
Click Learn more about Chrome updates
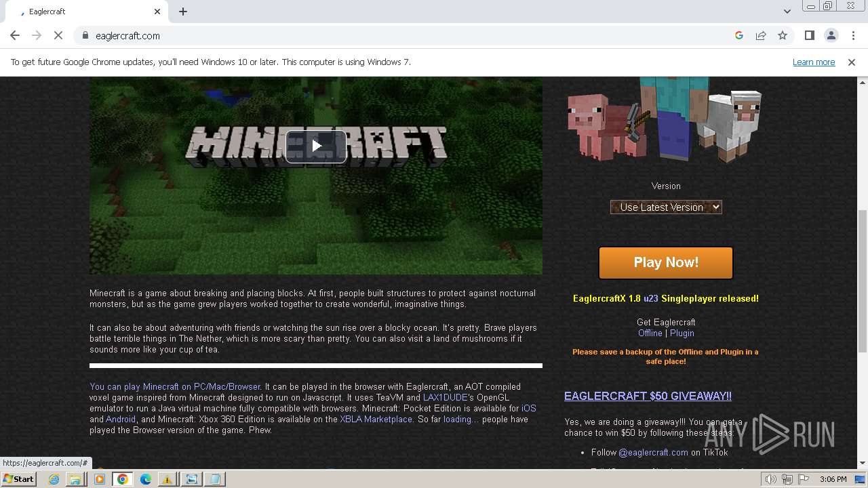(x=814, y=62)
